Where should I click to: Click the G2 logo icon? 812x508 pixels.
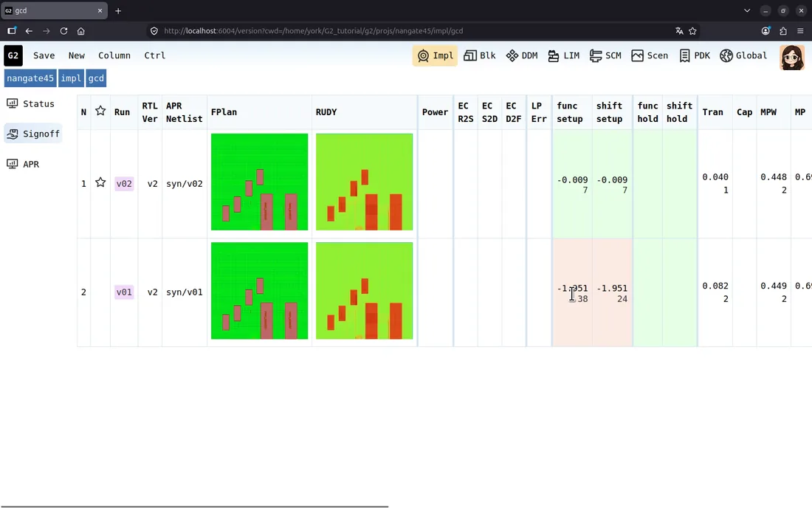[13, 55]
